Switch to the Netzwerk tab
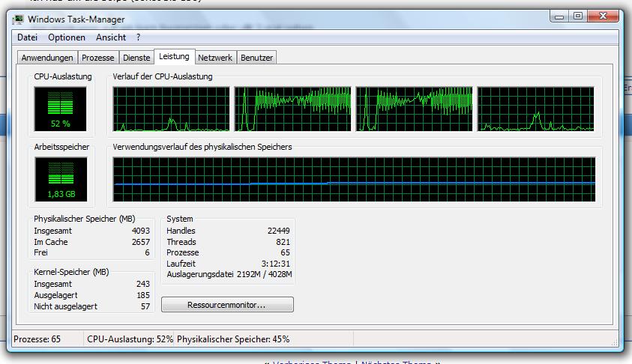 click(215, 58)
